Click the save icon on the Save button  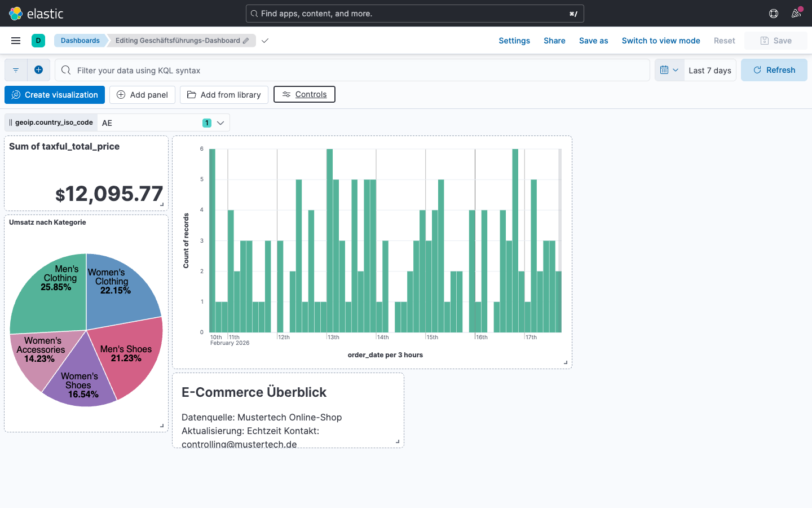764,40
